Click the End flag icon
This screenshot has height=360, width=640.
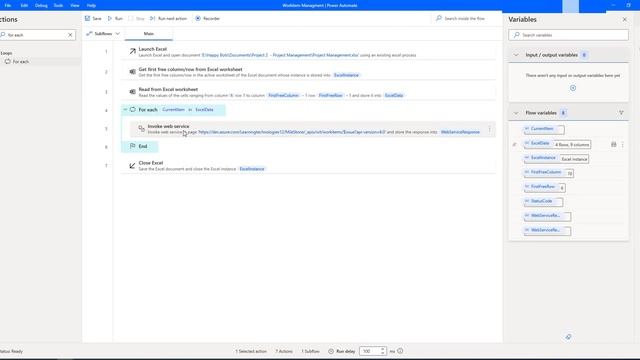click(132, 146)
